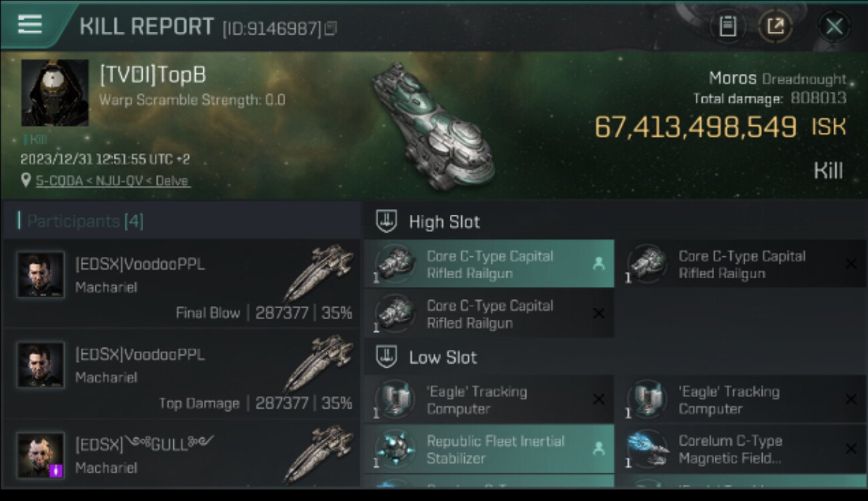Click the clipboard copy report icon
Screen dimensions: 868x501
coord(728,27)
